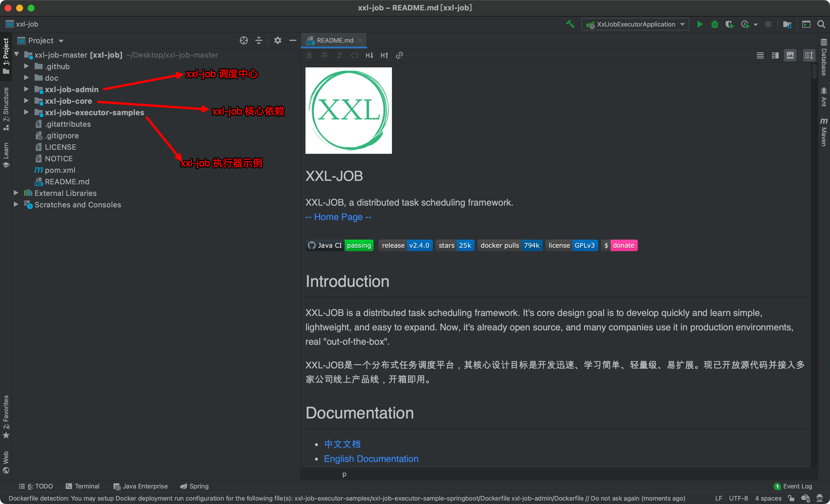Click LF line separator in status bar
Viewport: 830px width, 504px height.
(718, 498)
